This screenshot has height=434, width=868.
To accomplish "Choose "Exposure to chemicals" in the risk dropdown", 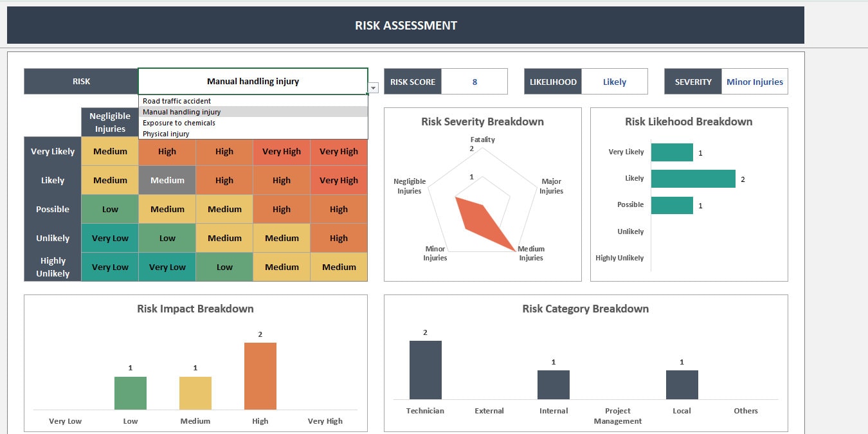I will point(179,123).
